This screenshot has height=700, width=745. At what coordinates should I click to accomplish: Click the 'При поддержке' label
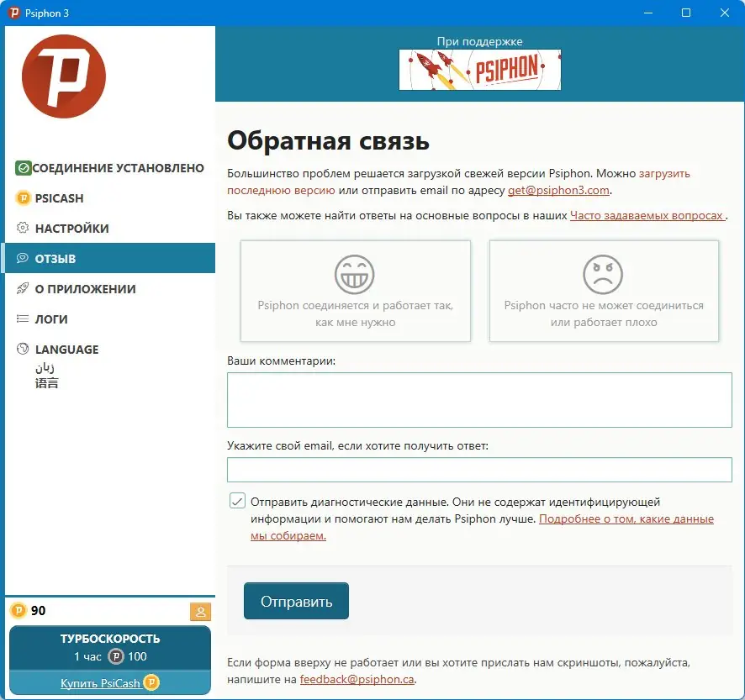point(480,41)
